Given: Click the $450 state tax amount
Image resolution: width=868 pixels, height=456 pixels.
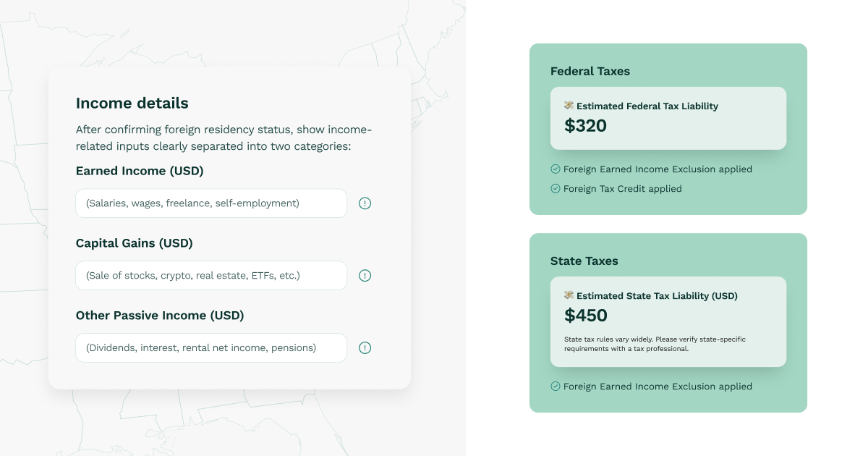Looking at the screenshot, I should coord(585,315).
